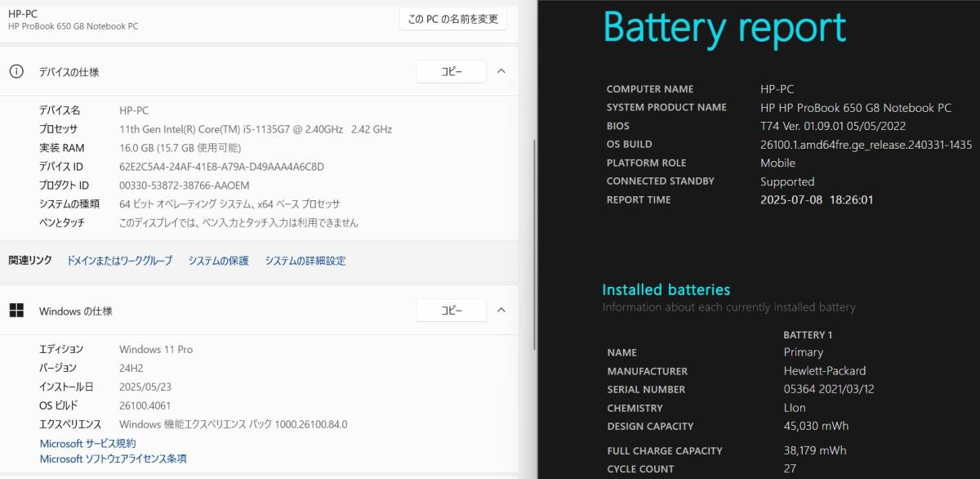This screenshot has width=980, height=479.
Task: Select the COMPUTER NAME value in battery report
Action: pyautogui.click(x=777, y=89)
